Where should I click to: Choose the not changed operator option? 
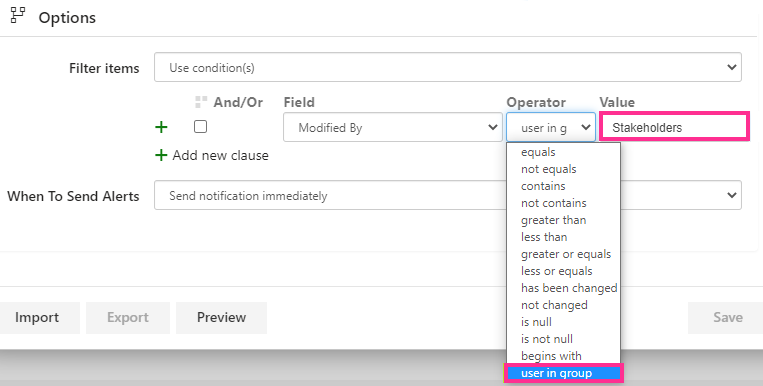coord(563,305)
